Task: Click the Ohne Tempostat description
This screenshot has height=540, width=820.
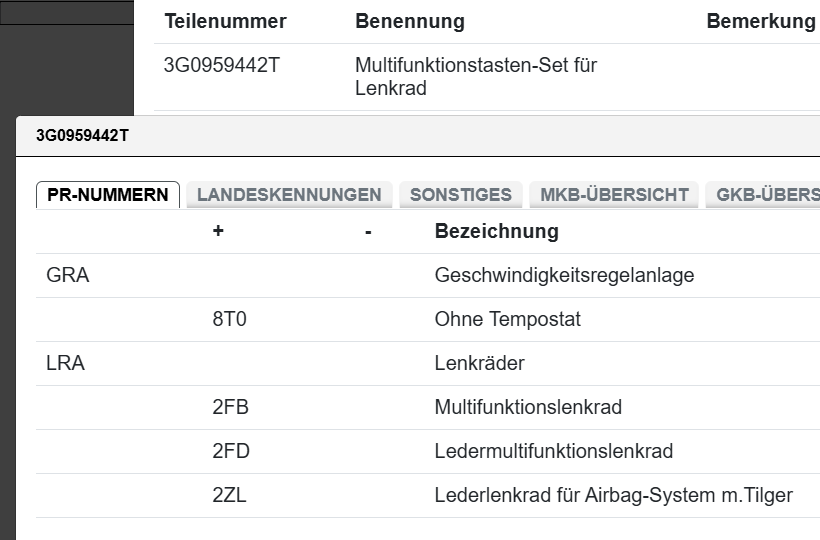Action: (x=507, y=319)
